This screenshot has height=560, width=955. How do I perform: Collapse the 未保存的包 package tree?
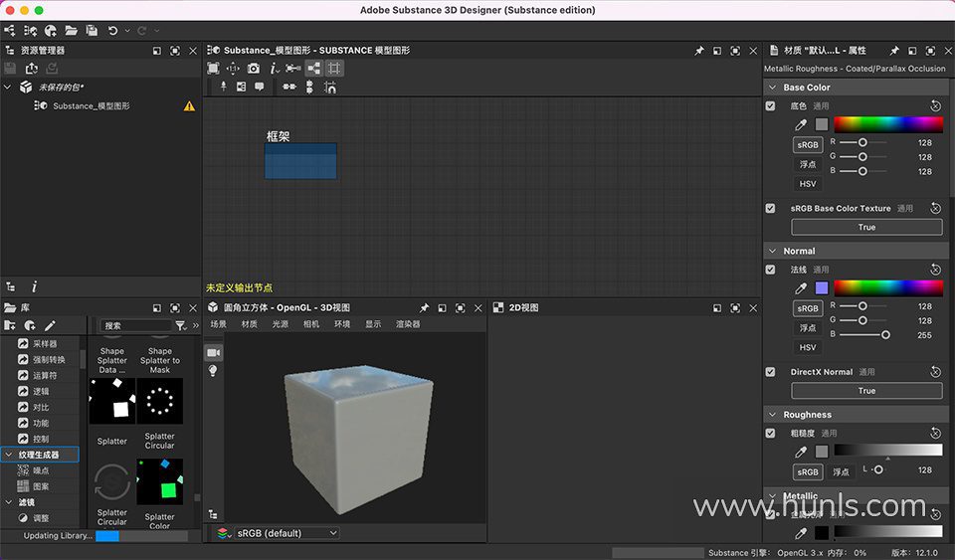(8, 88)
